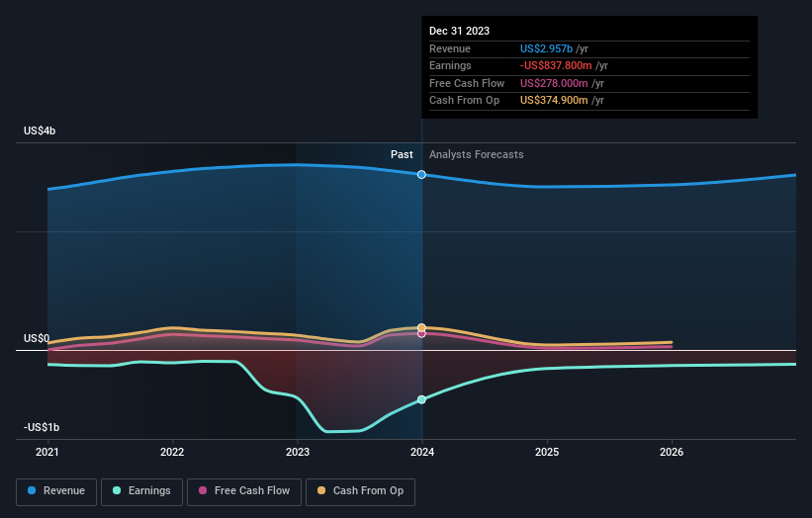Click the US$278.000m free cash flow value

554,83
